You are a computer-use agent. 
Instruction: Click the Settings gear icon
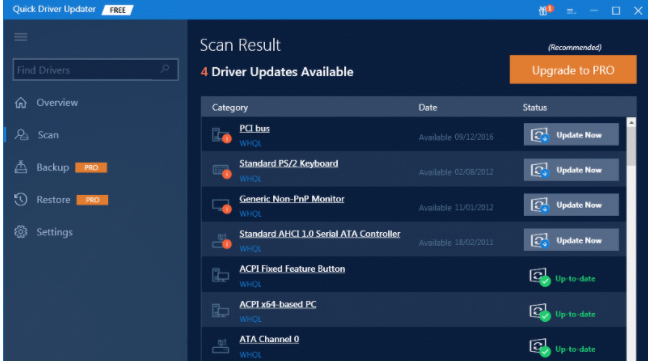coord(21,232)
